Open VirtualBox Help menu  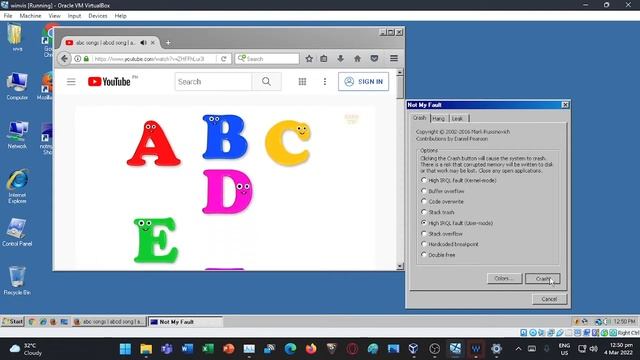tap(120, 16)
